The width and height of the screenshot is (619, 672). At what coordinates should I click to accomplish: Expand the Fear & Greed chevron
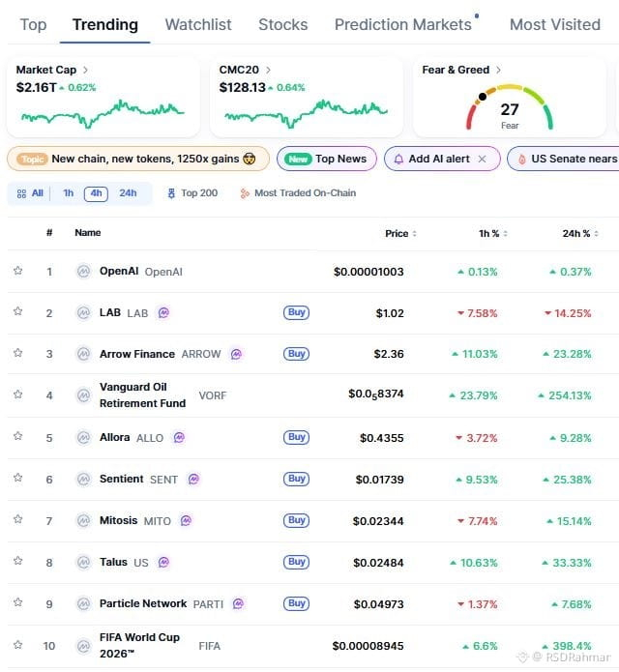point(498,70)
